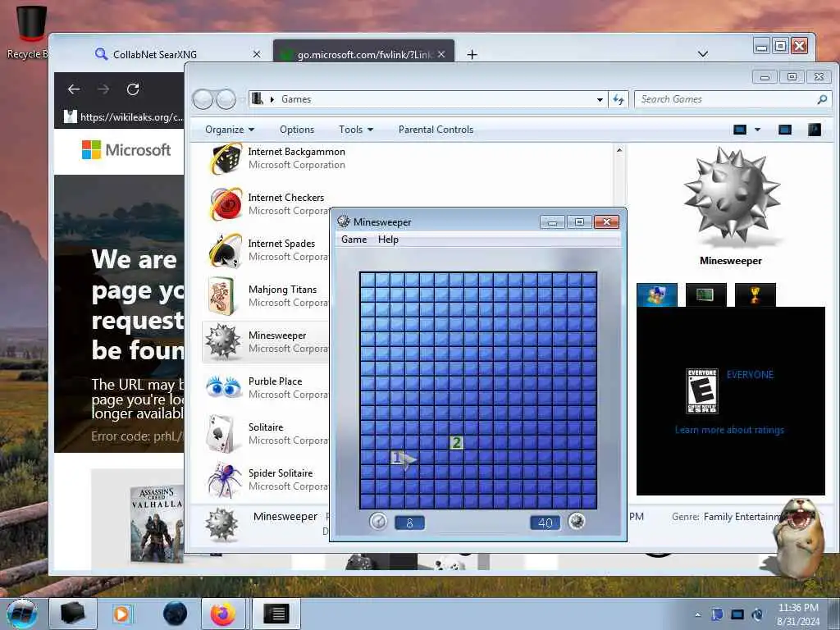Click the revealed 2 tile in Minesweeper
Viewport: 840px width, 630px height.
pyautogui.click(x=456, y=442)
